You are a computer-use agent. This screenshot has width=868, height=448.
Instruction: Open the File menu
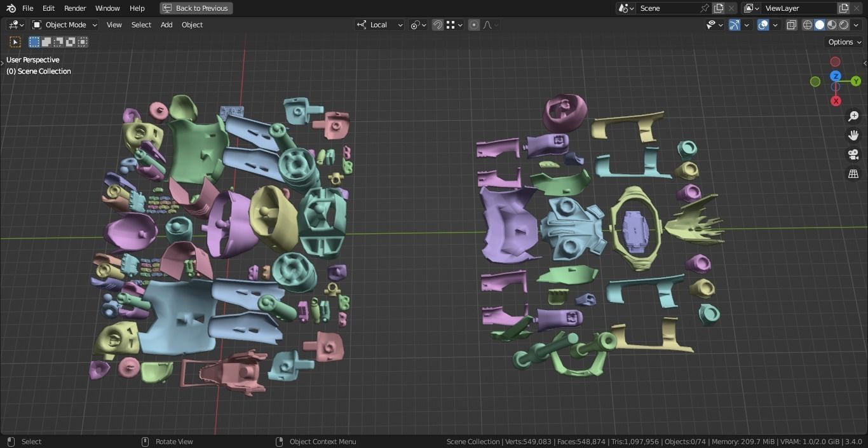pos(28,8)
